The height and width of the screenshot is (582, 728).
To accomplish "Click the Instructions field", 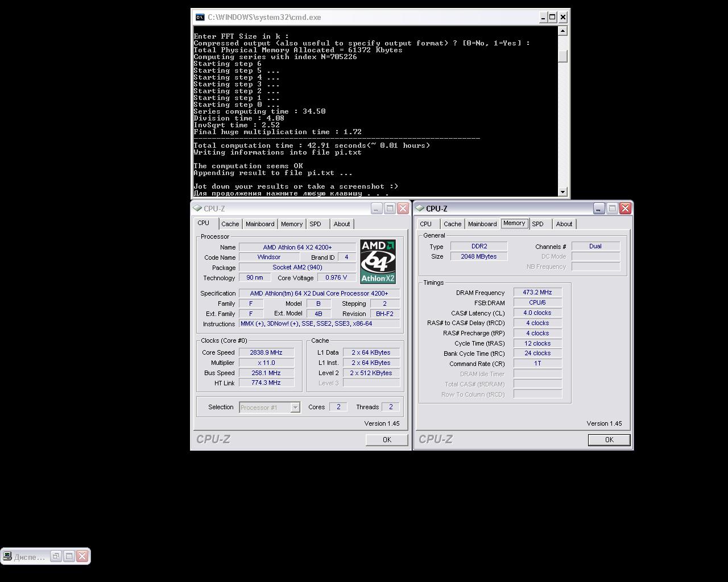I will coord(319,323).
